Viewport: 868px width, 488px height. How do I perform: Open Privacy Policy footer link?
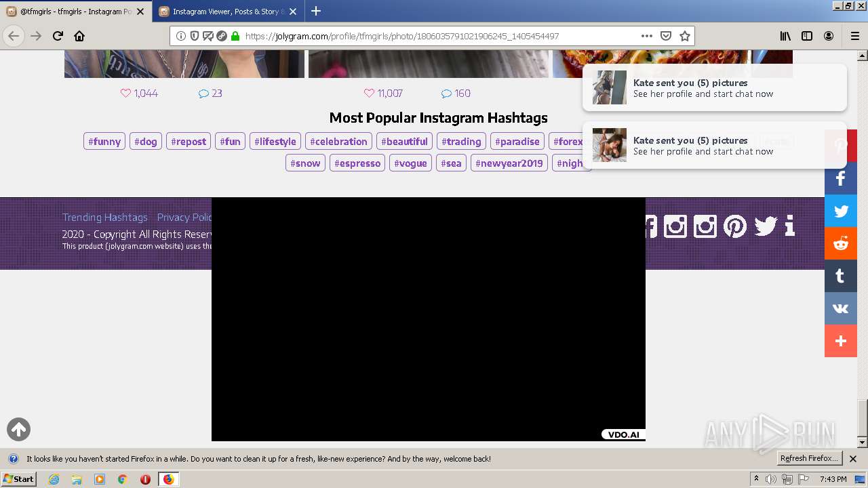[x=184, y=217]
